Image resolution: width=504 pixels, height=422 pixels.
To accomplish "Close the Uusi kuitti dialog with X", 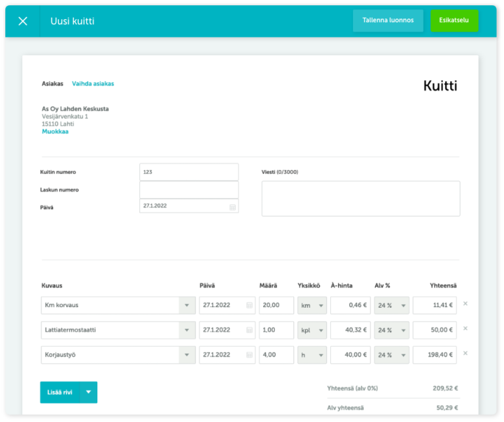I will click(x=23, y=21).
